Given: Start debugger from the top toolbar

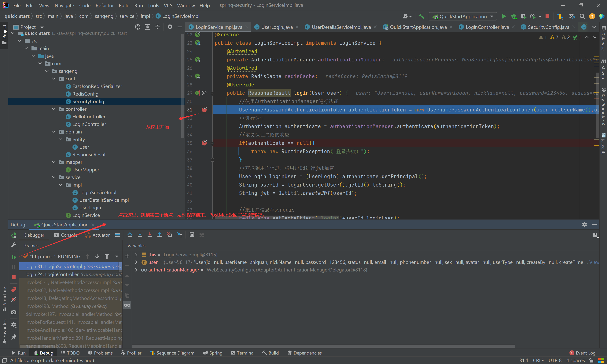Looking at the screenshot, I should click(x=513, y=16).
